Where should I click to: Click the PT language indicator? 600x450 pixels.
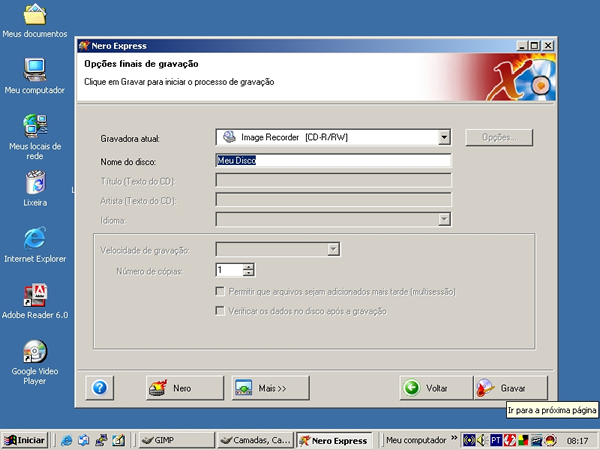(x=496, y=440)
